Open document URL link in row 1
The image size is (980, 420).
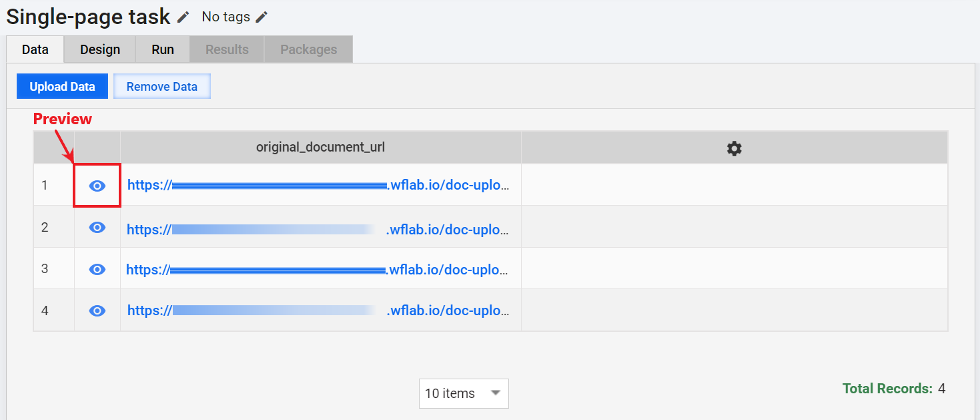pyautogui.click(x=319, y=185)
